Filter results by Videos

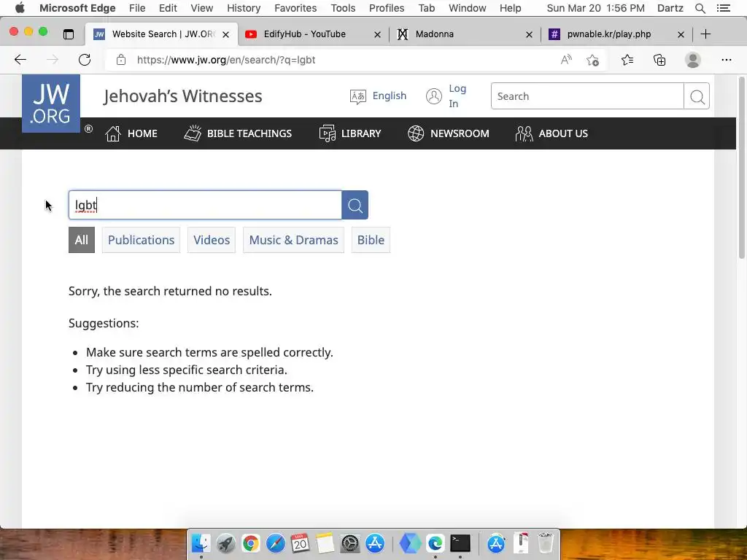tap(212, 240)
